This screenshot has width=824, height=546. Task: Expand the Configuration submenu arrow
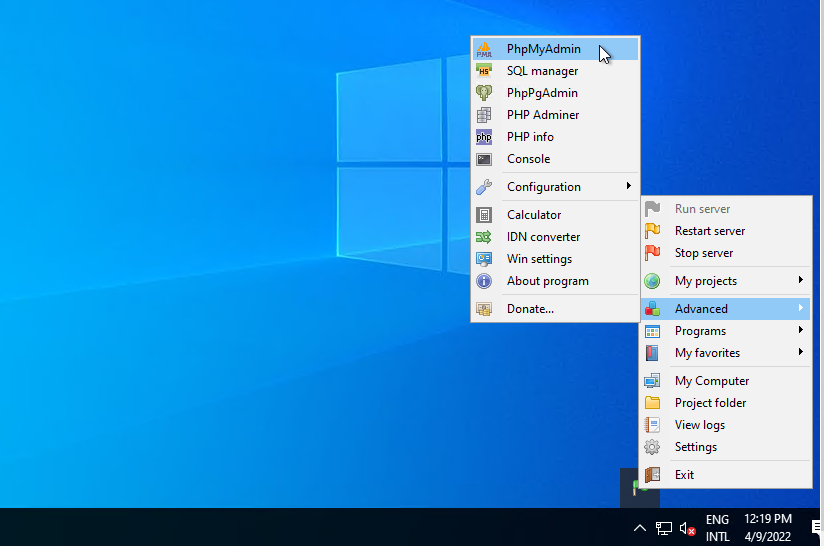629,186
